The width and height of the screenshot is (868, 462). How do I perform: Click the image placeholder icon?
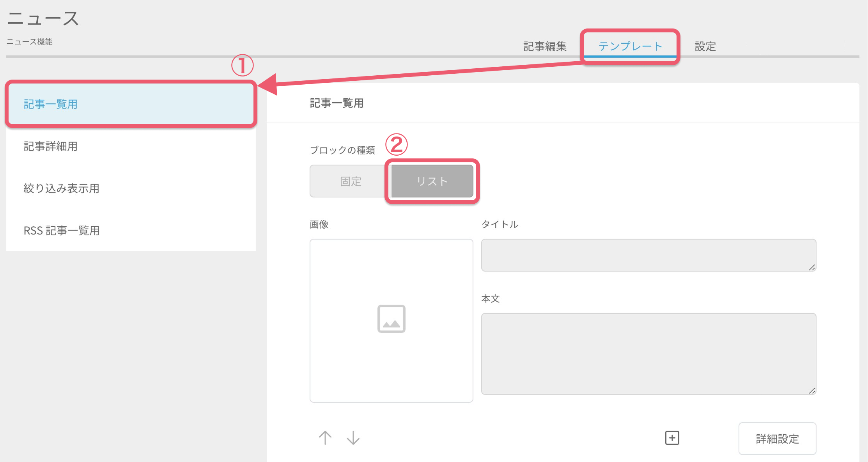coord(391,319)
